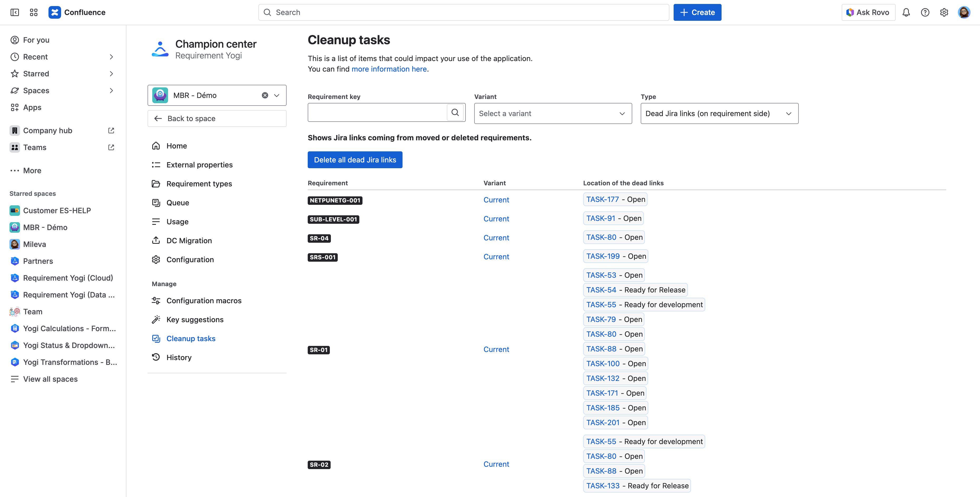Navigate to Requirement types
The image size is (980, 497).
199,183
